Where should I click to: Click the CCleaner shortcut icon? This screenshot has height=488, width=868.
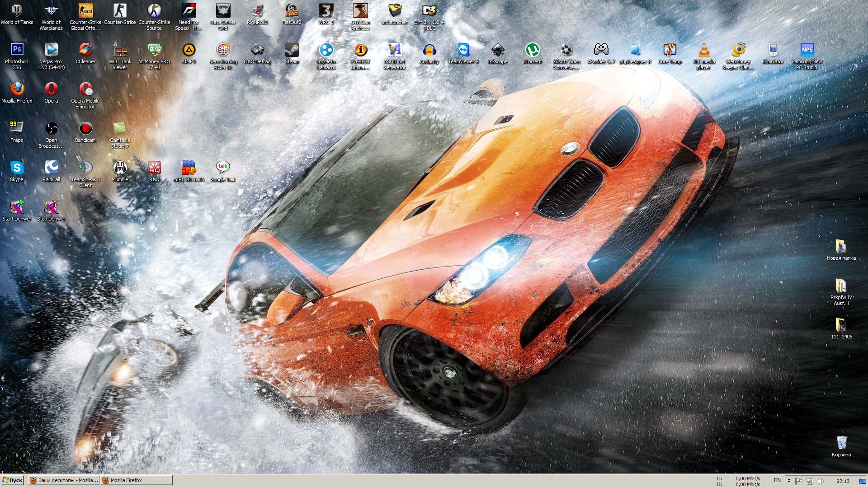[x=85, y=50]
